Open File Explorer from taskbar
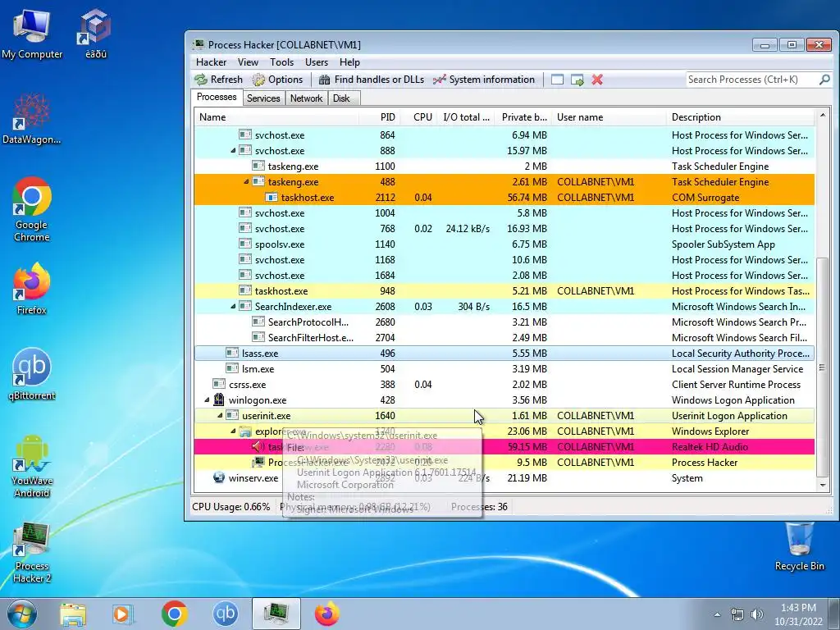The image size is (840, 630). [x=73, y=614]
